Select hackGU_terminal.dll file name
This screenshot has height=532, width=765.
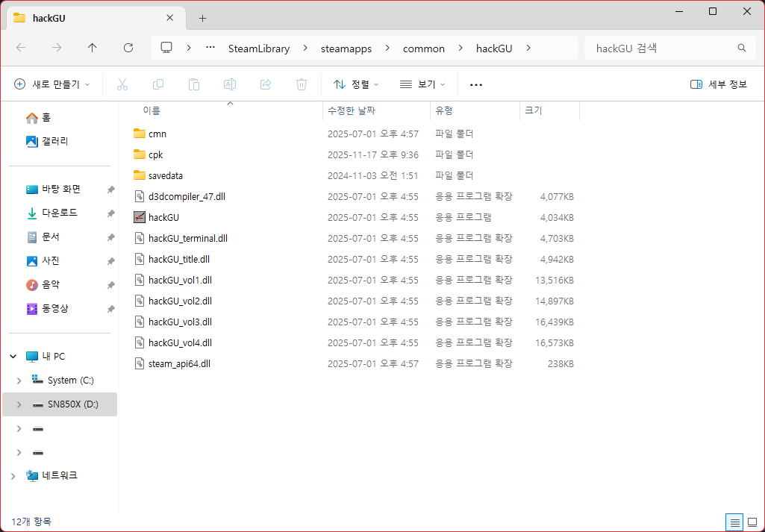tap(188, 239)
